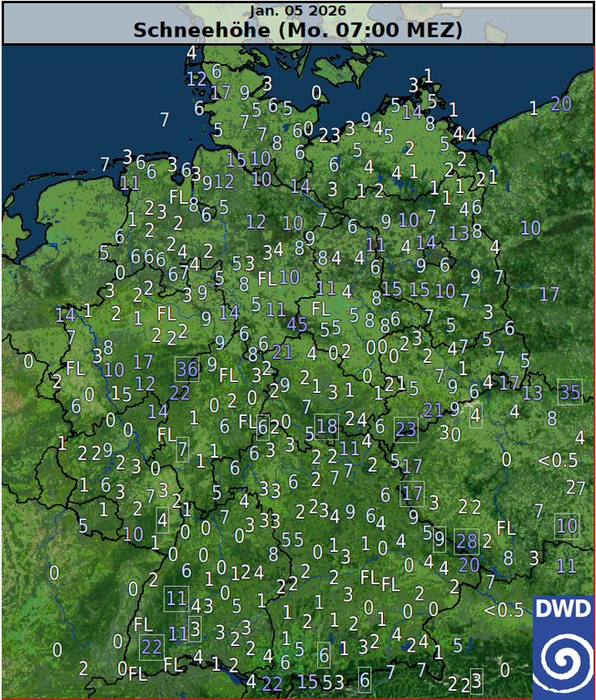Click the boxed 10 value

pos(567,525)
